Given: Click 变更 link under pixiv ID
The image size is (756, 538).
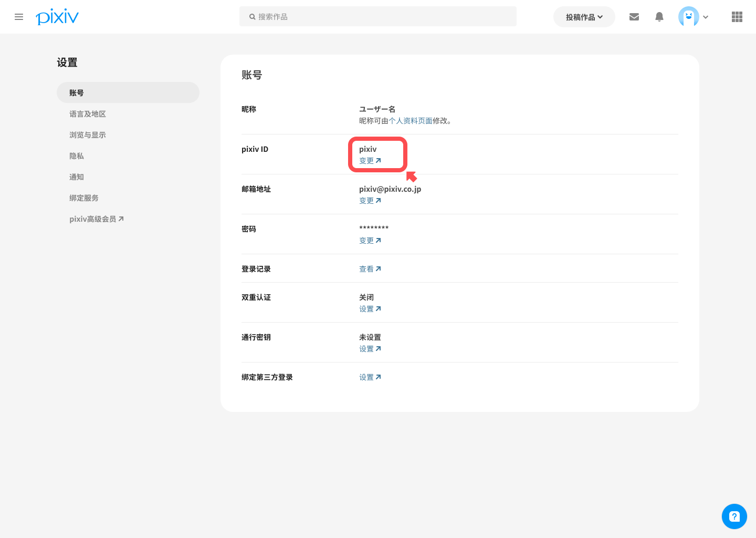Looking at the screenshot, I should click(370, 161).
